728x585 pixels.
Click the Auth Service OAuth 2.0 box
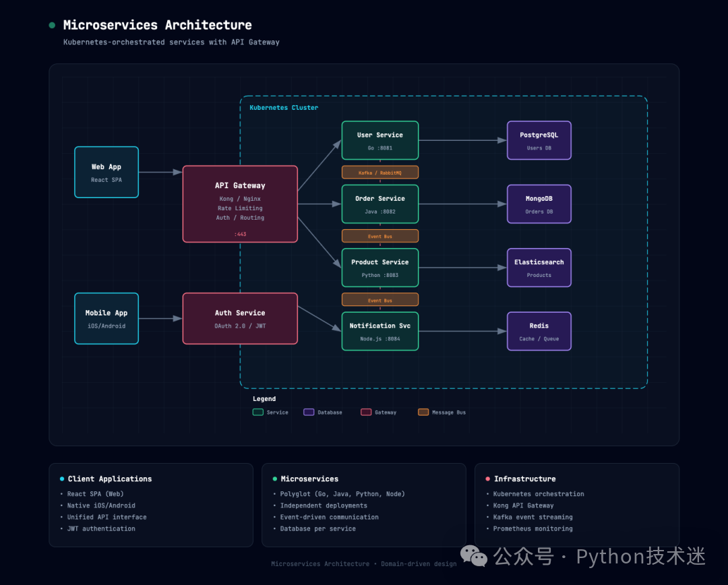(x=240, y=319)
